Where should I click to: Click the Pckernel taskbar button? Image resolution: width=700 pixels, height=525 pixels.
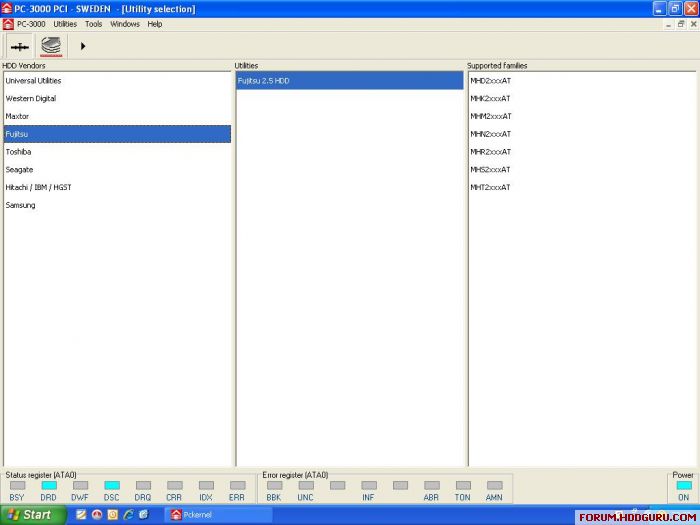pyautogui.click(x=218, y=515)
